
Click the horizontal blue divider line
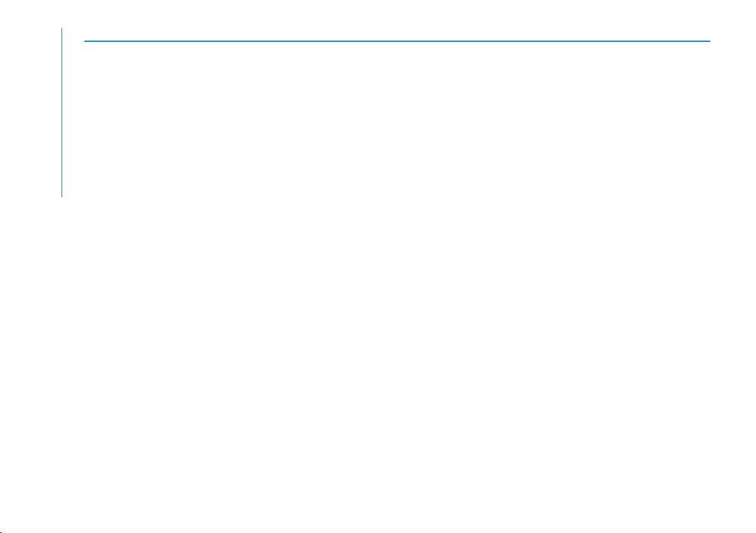click(397, 41)
